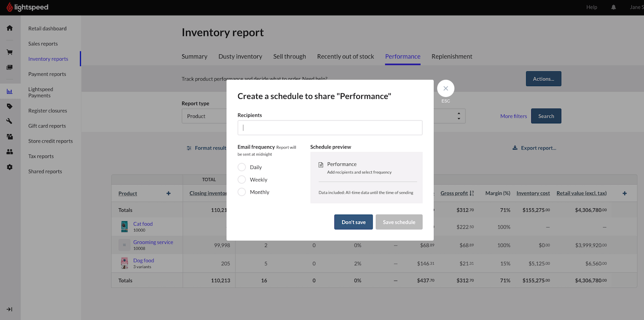Close the dialog with X button

coord(445,88)
